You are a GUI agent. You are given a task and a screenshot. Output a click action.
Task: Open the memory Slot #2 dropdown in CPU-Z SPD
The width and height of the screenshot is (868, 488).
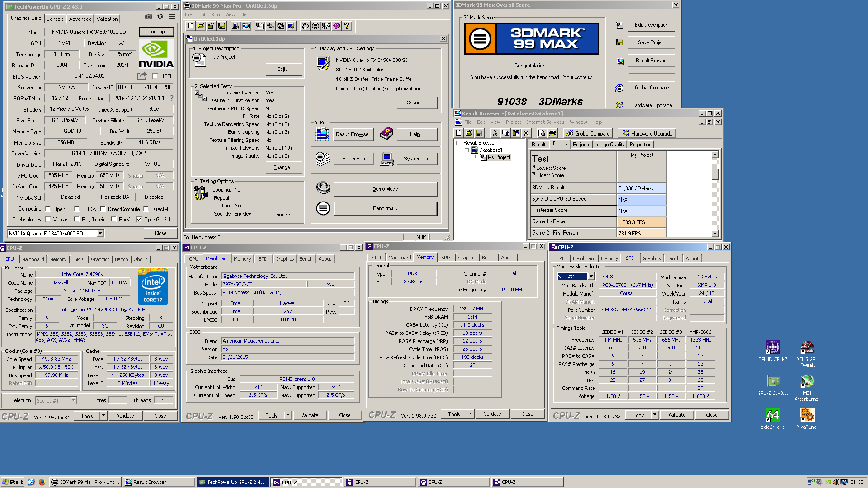pyautogui.click(x=590, y=276)
